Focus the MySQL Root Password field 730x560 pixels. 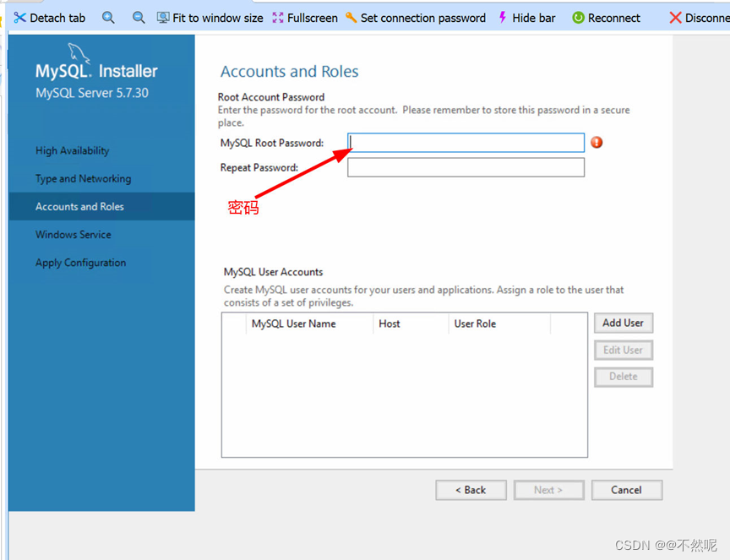(x=466, y=143)
